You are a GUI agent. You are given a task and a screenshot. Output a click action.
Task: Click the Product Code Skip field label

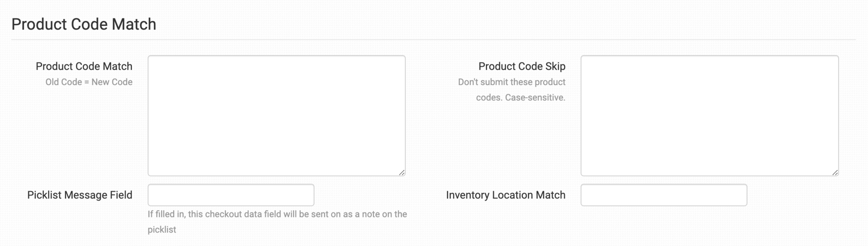click(x=522, y=66)
